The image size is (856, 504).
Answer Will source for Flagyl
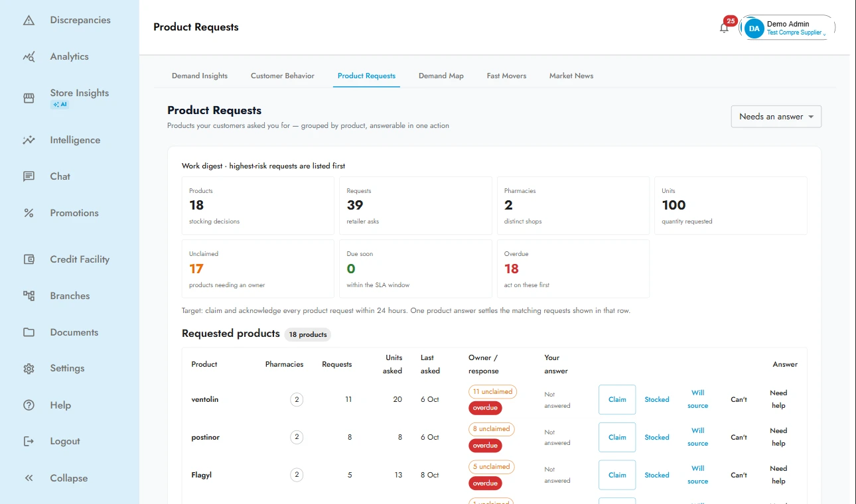[x=698, y=475]
